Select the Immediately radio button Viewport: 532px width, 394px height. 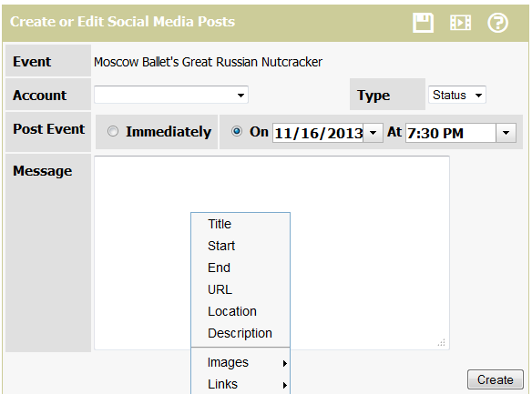[113, 131]
